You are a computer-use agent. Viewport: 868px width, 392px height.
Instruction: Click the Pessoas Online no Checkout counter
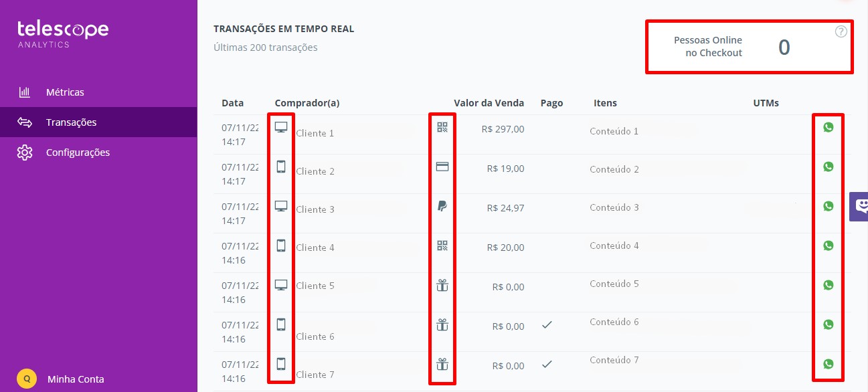click(x=750, y=47)
